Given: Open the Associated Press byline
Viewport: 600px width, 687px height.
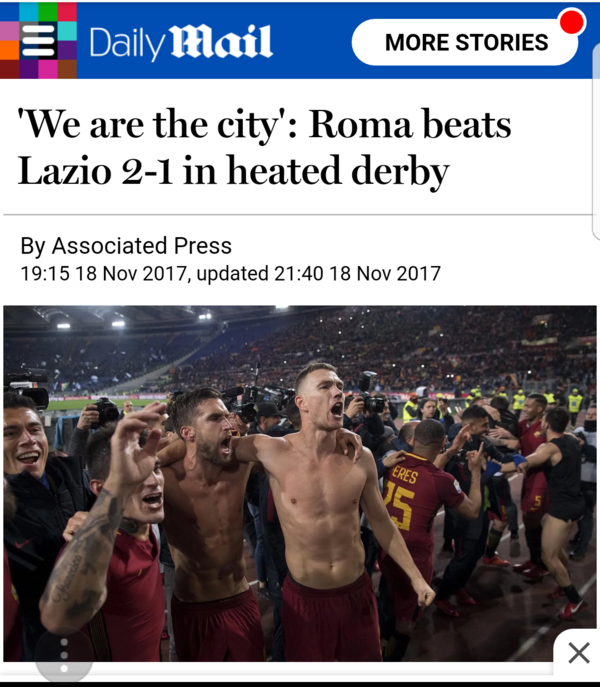Looking at the screenshot, I should 126,246.
